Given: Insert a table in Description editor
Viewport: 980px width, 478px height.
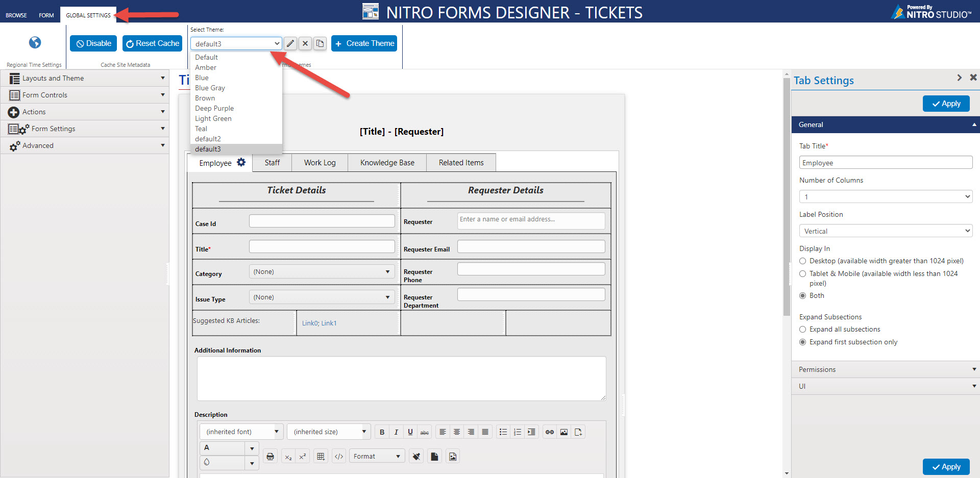Looking at the screenshot, I should [321, 457].
